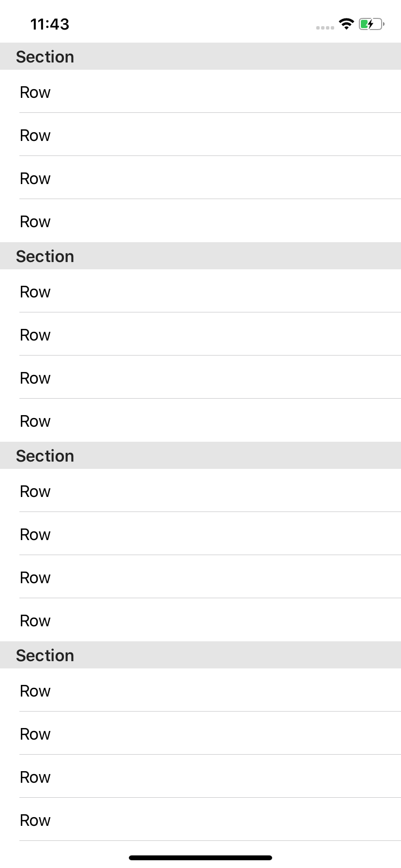Tap the first Row under third Section

click(x=200, y=491)
